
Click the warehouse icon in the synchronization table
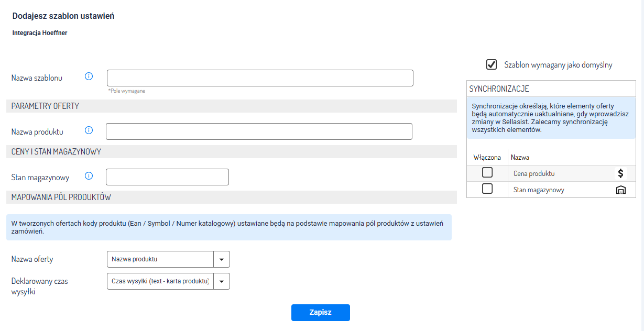[x=620, y=190]
